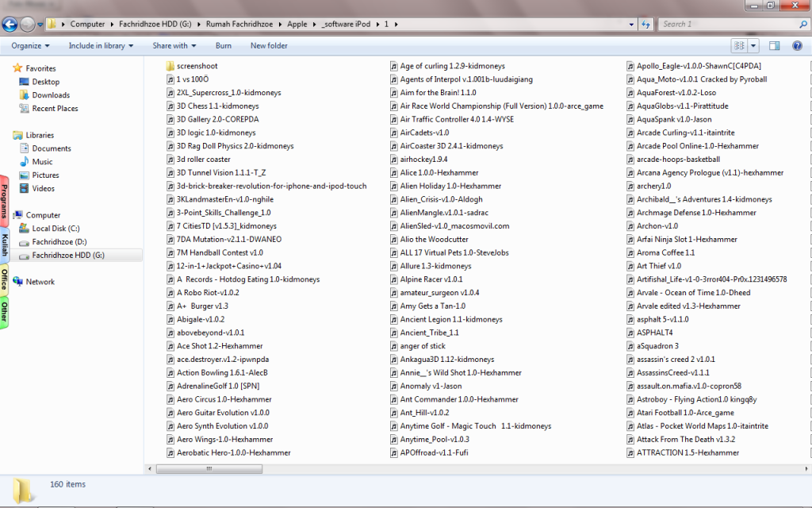Screen dimensions: 812x508
Task: Select Downloads under Favorites
Action: (51, 95)
